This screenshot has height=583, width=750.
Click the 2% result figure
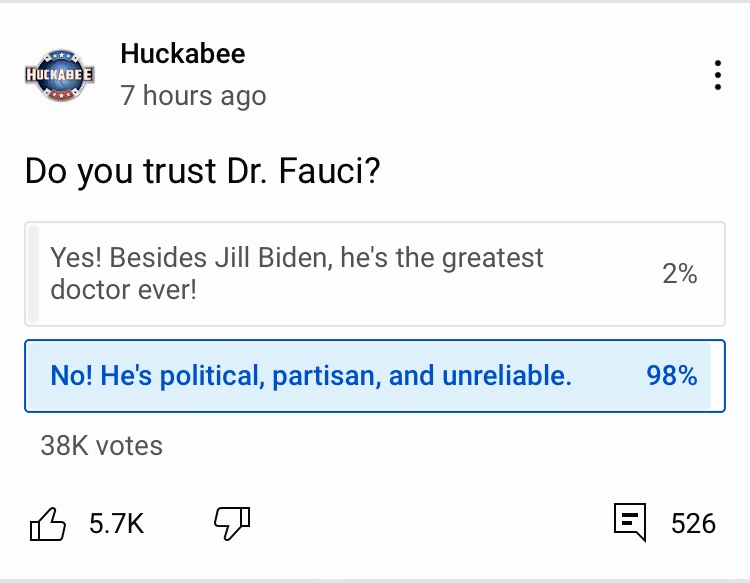[679, 274]
